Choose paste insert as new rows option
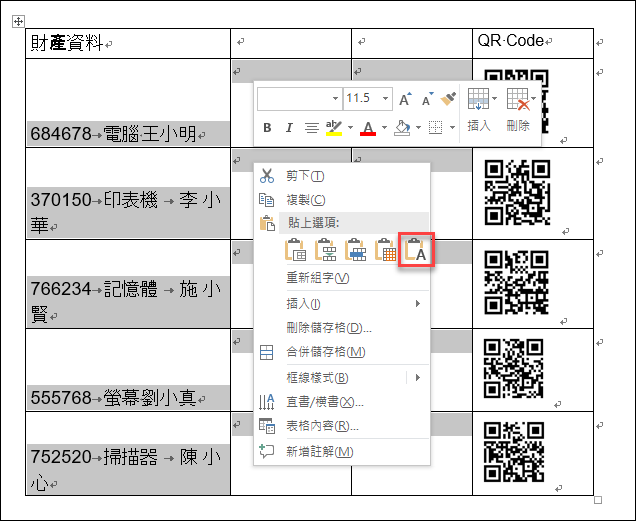Viewport: 636px width, 521px height. 326,250
